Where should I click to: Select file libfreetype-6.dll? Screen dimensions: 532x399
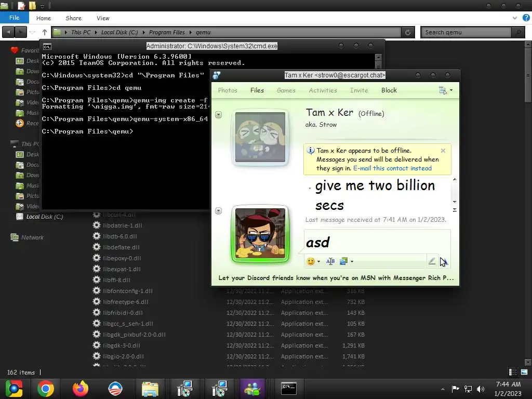(x=126, y=302)
